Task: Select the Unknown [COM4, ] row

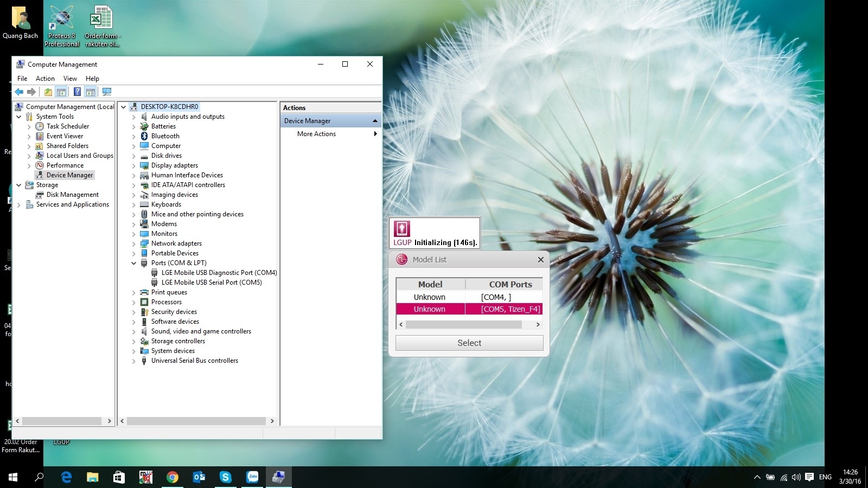Action: click(x=469, y=297)
